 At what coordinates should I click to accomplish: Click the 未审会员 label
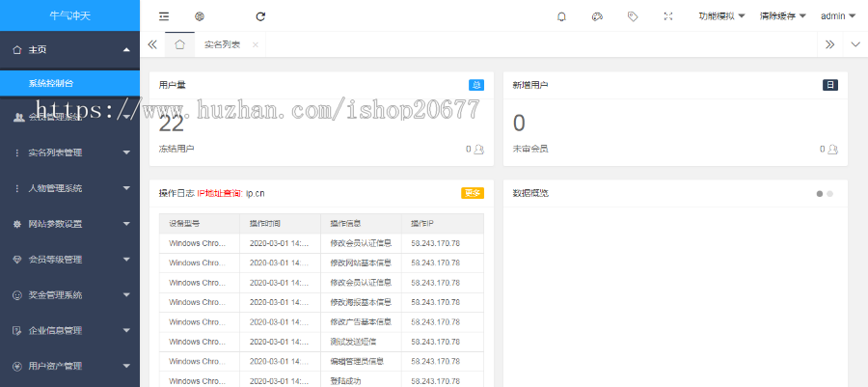click(x=530, y=149)
